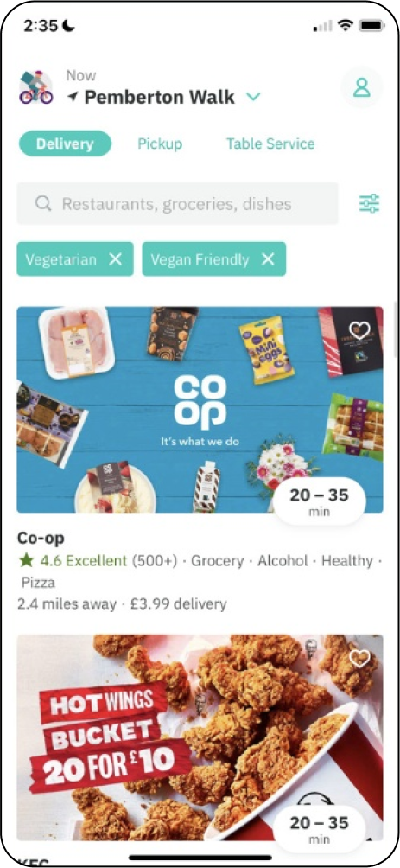Favorite KFC with the heart icon
Image resolution: width=400 pixels, height=868 pixels.
(x=359, y=658)
